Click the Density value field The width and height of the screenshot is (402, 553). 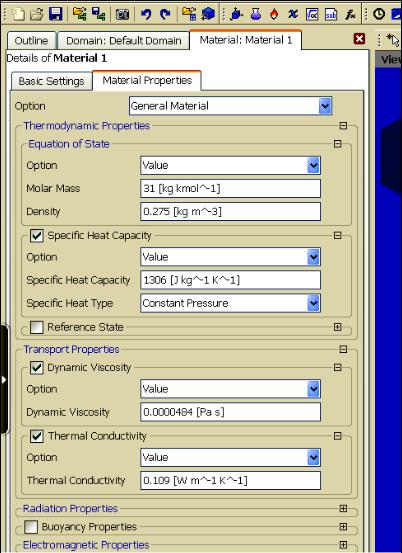pos(231,212)
